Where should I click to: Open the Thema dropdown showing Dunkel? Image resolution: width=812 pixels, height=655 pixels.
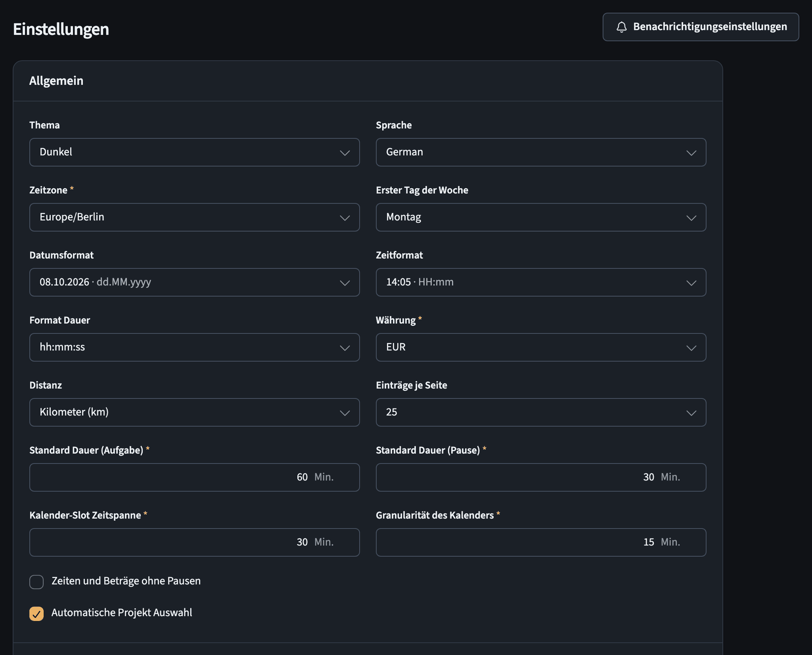point(194,152)
